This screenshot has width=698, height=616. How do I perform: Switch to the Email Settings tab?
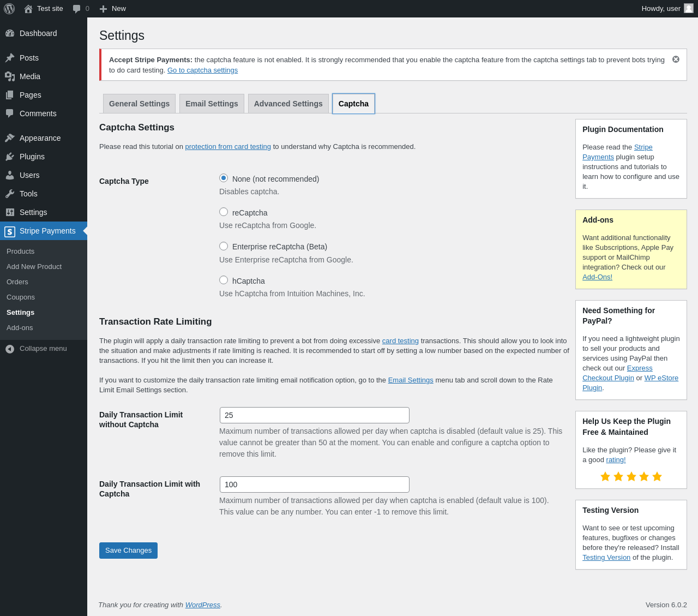pyautogui.click(x=212, y=104)
